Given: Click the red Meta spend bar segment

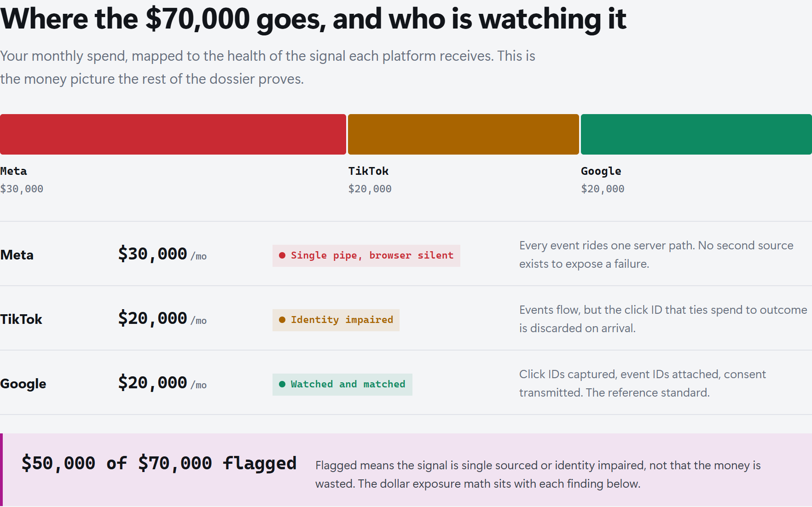Looking at the screenshot, I should pyautogui.click(x=173, y=134).
